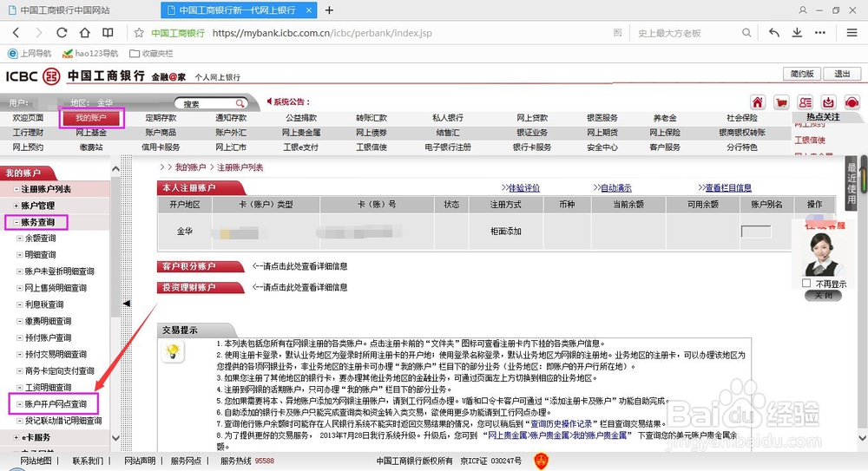Click 退出 logout button
This screenshot has height=471, width=868.
tap(842, 74)
